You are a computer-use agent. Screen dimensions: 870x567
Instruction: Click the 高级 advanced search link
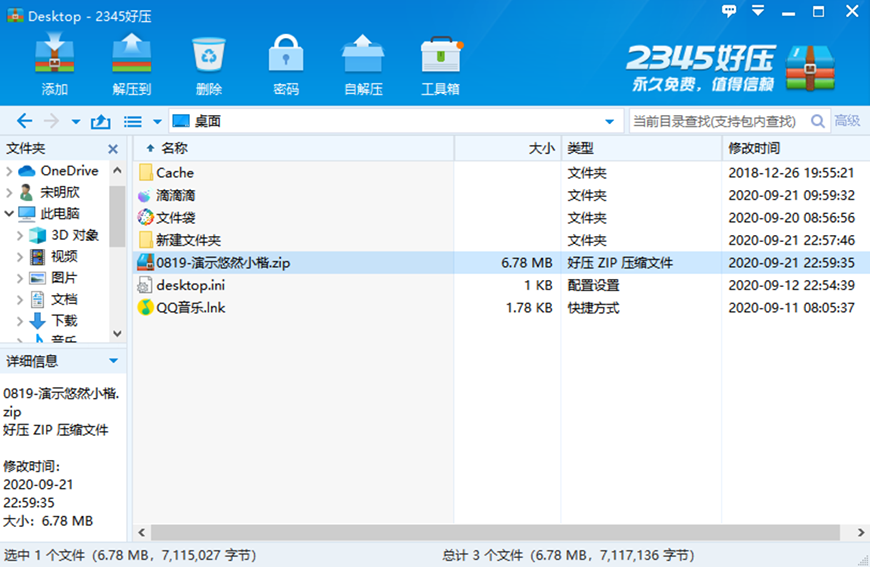coord(847,121)
